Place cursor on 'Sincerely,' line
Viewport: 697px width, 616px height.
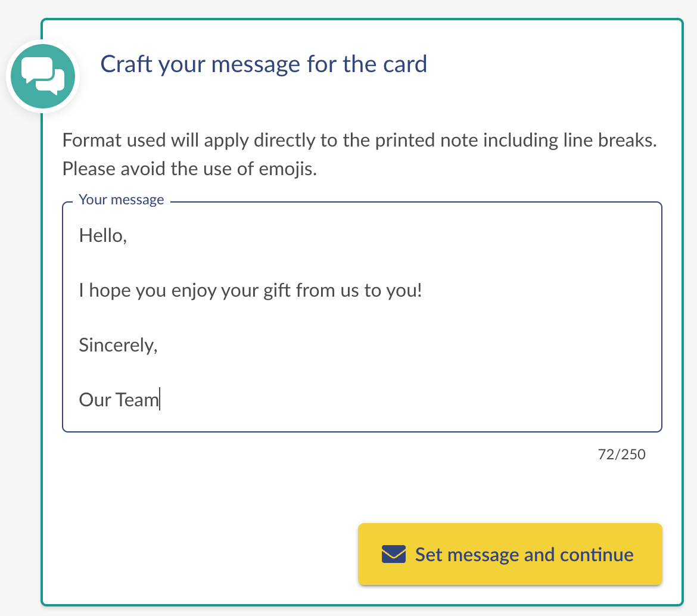click(118, 345)
